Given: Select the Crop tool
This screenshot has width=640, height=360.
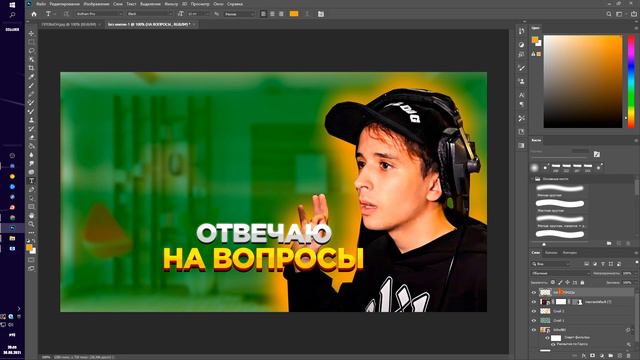Looking at the screenshot, I should pos(31,68).
